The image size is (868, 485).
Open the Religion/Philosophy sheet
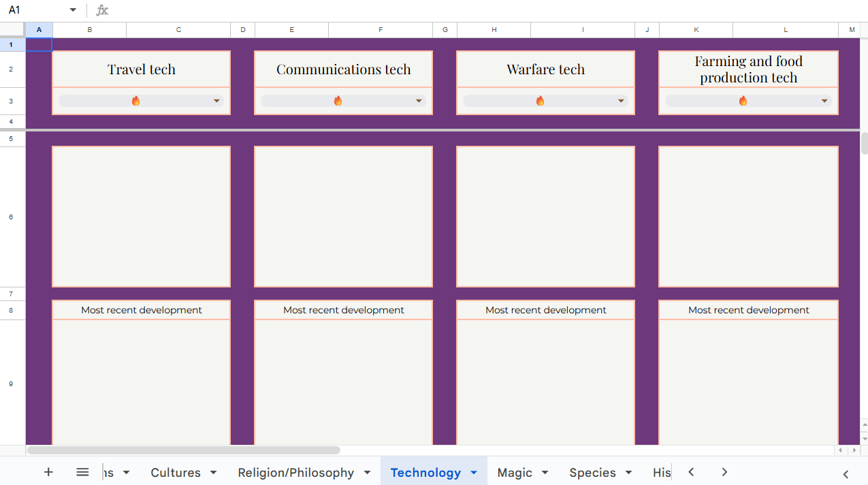tap(295, 471)
